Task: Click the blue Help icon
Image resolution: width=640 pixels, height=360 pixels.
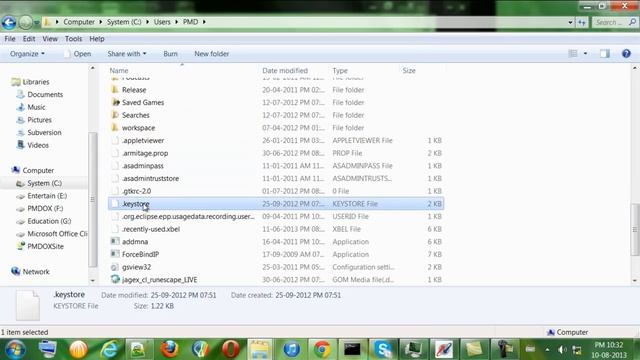Action: click(x=626, y=53)
